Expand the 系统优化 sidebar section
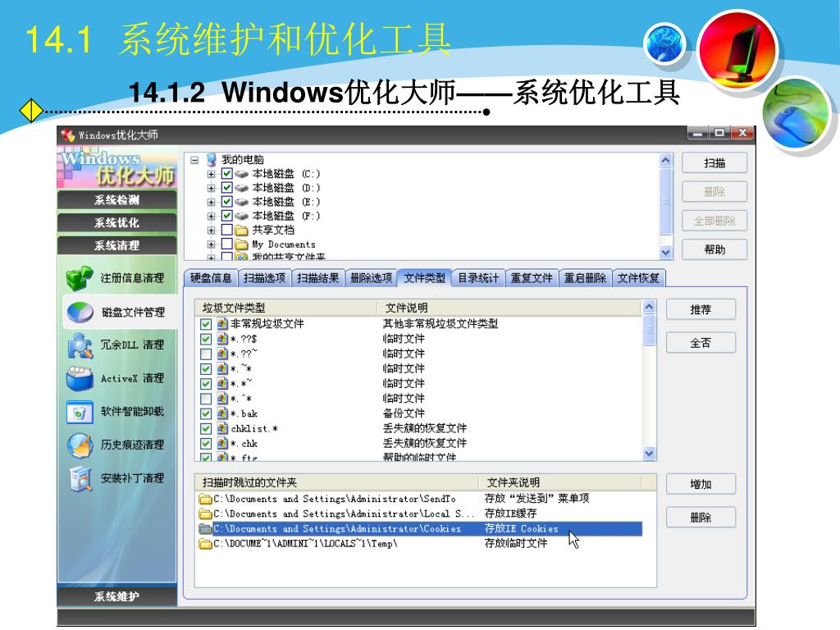This screenshot has width=840, height=630. (116, 223)
